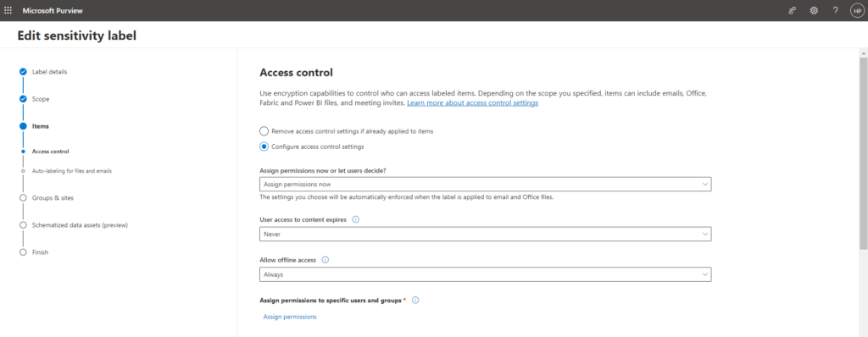The image size is (868, 337).
Task: Open the settings gear icon
Action: (x=814, y=10)
